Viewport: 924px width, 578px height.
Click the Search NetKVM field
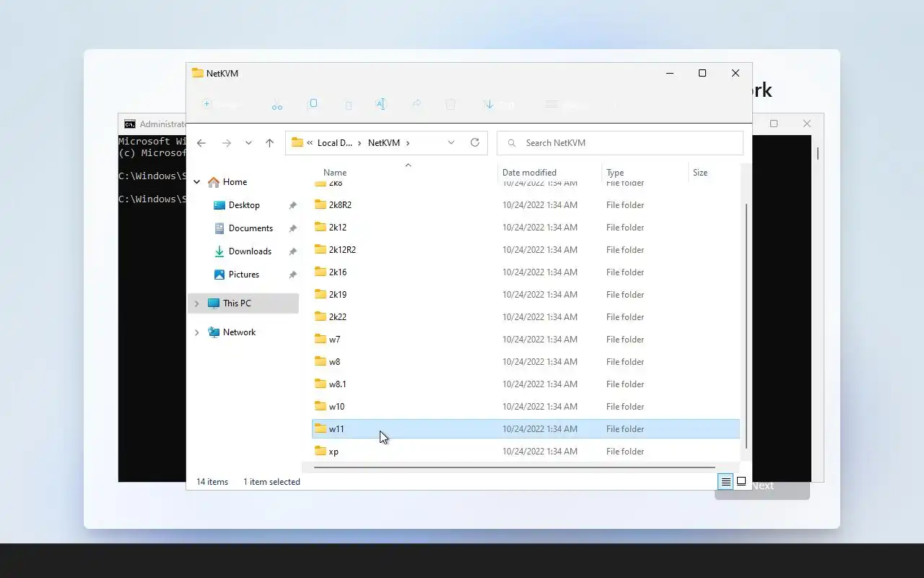tap(620, 143)
